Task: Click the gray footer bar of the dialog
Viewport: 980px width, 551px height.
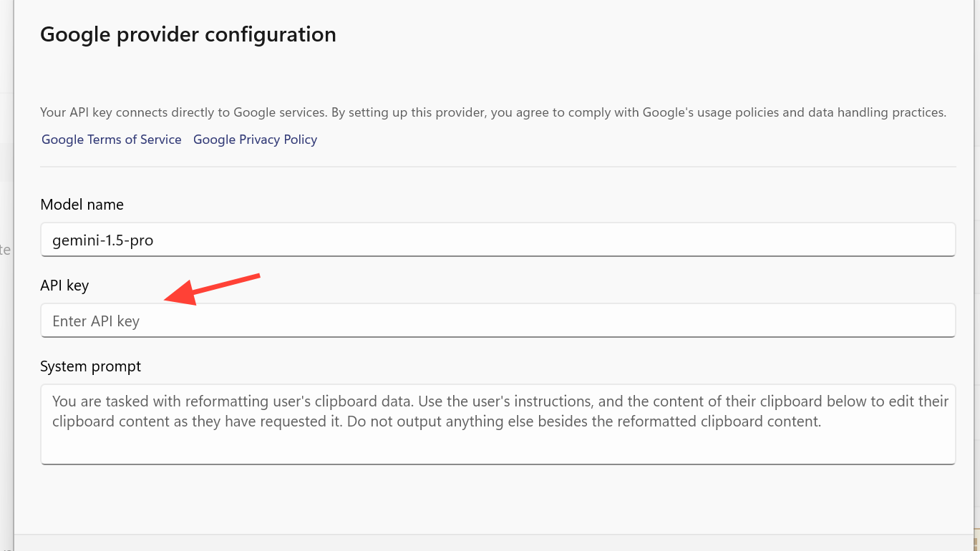Action: pos(494,542)
